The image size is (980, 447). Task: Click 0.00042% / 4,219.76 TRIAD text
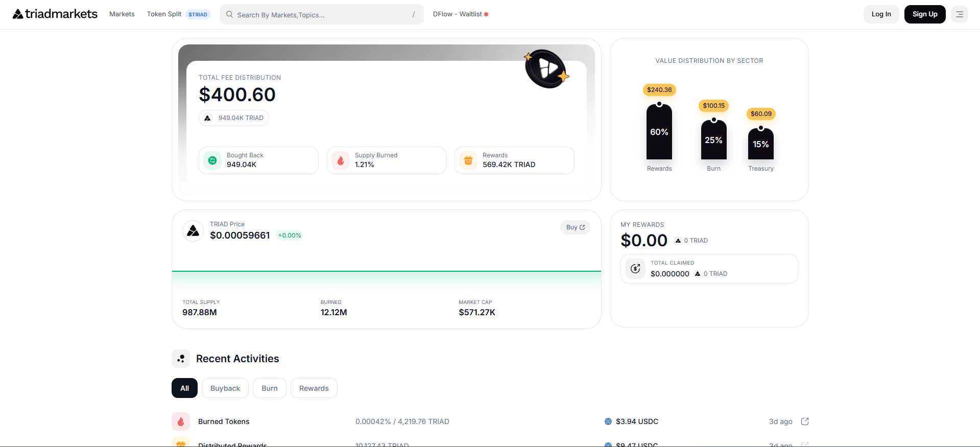point(402,421)
